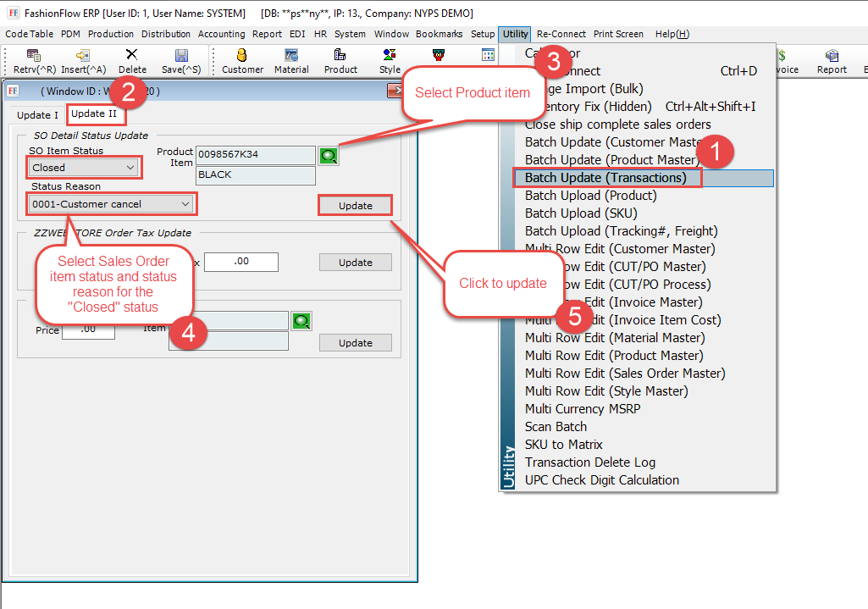Viewport: 868px width, 609px height.
Task: Click the Product Item code field
Action: 255,155
